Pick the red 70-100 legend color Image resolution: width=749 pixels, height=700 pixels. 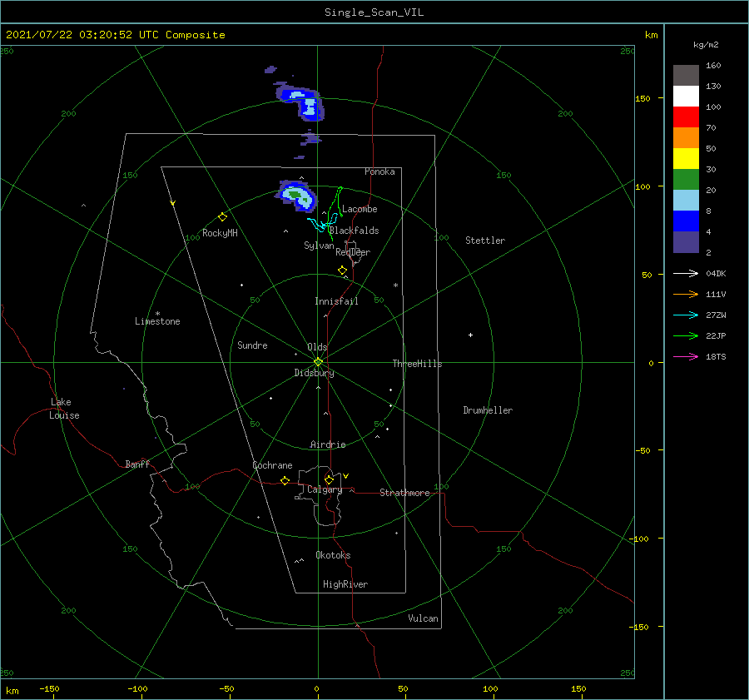686,117
